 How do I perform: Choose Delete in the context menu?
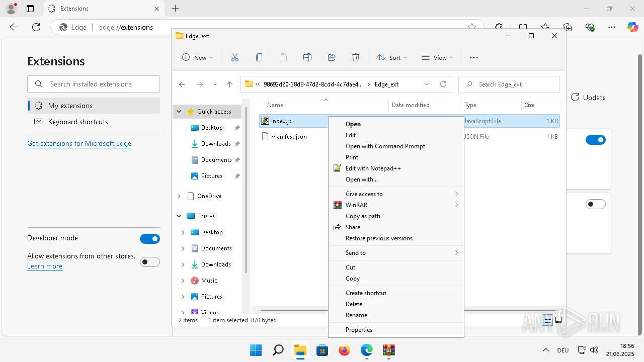[x=396, y=304]
